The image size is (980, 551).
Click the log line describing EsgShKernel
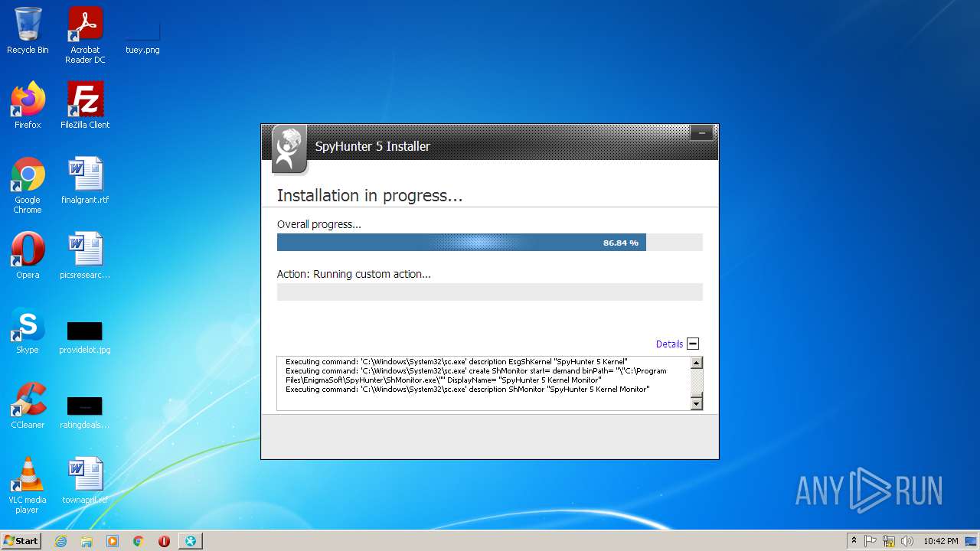tap(456, 361)
